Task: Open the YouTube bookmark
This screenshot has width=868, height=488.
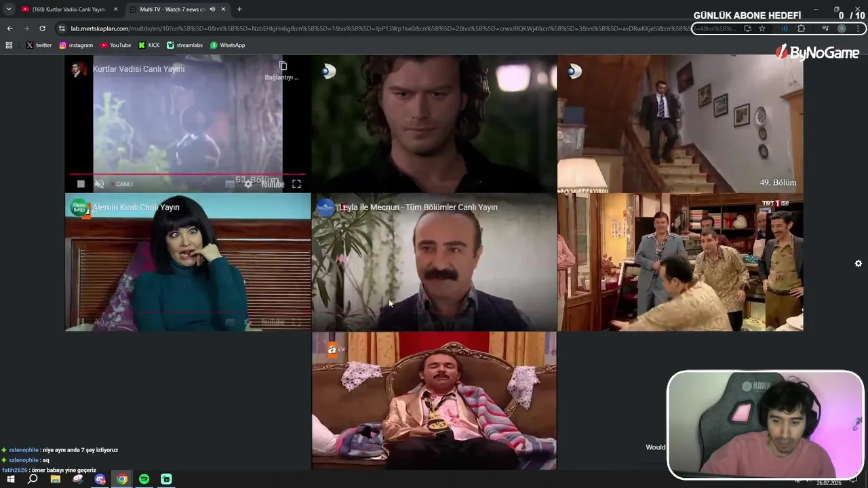Action: point(116,45)
